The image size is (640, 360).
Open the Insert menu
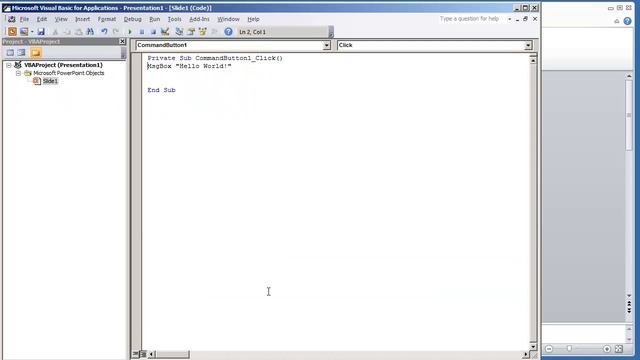click(x=82, y=19)
